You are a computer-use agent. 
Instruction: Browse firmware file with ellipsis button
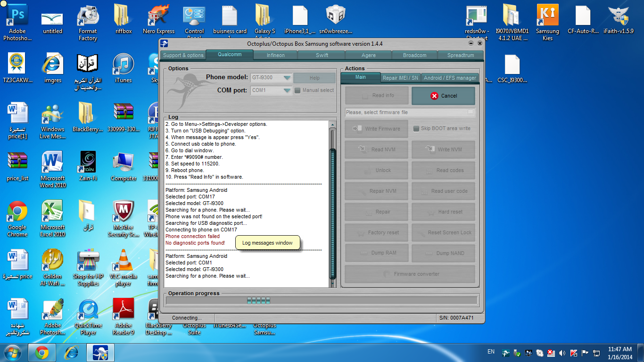click(x=471, y=112)
